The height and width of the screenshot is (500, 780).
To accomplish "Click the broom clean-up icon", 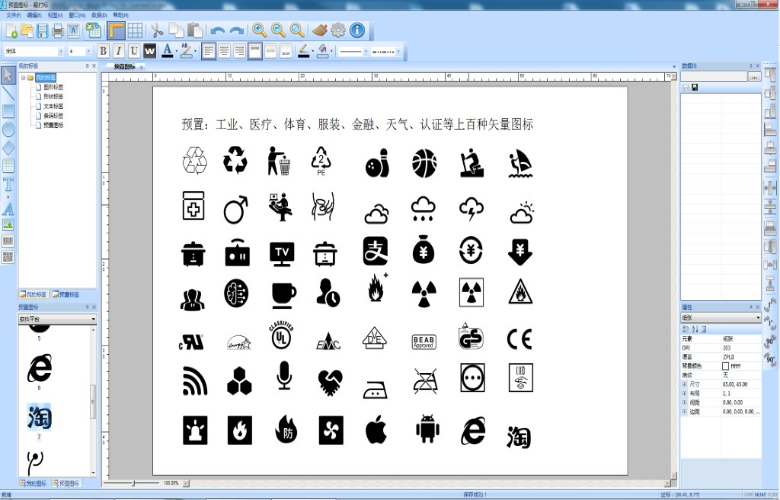I will pos(320,30).
